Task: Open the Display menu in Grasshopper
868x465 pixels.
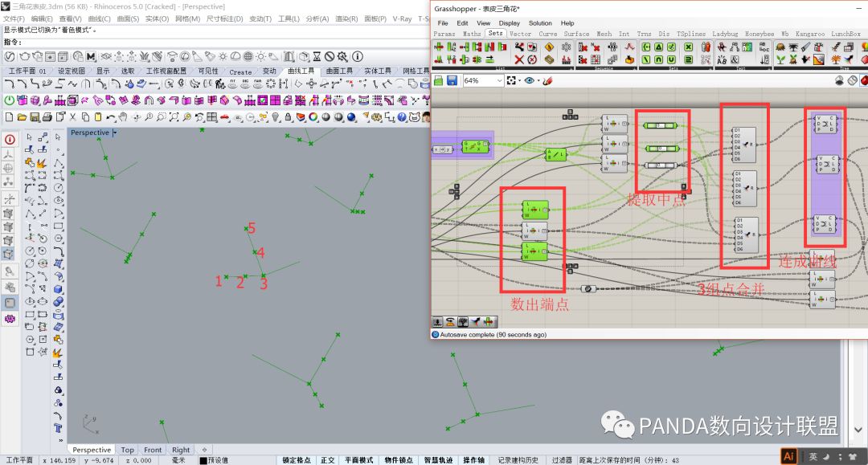Action: (509, 23)
